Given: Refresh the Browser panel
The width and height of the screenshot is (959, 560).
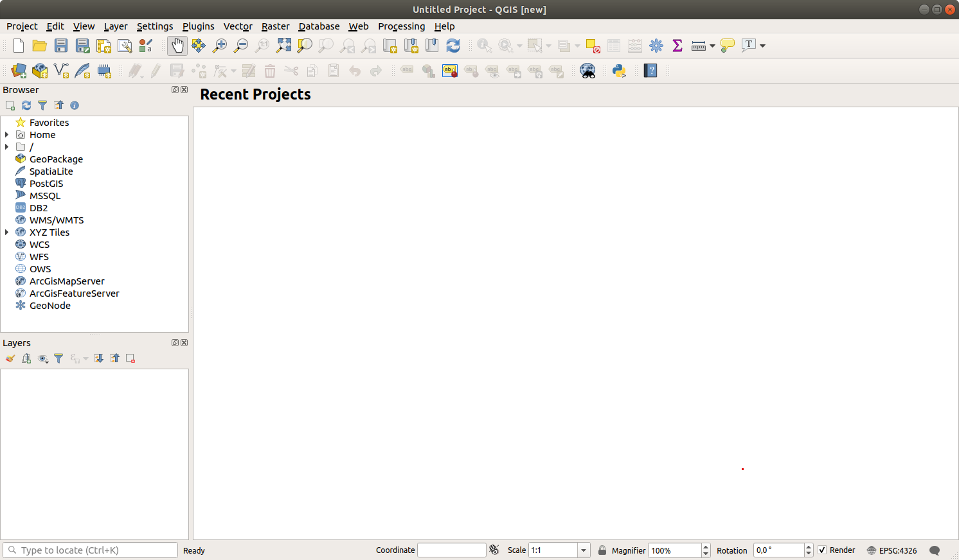Looking at the screenshot, I should pyautogui.click(x=26, y=105).
